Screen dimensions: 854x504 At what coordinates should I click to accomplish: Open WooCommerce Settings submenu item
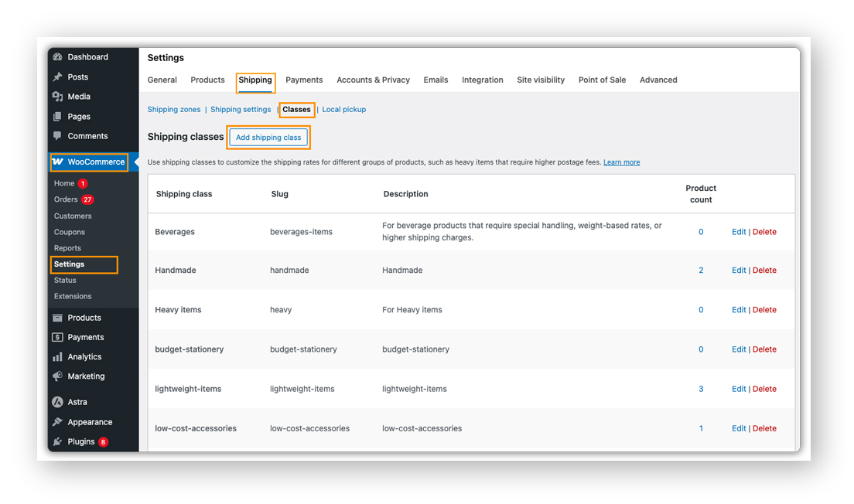69,264
